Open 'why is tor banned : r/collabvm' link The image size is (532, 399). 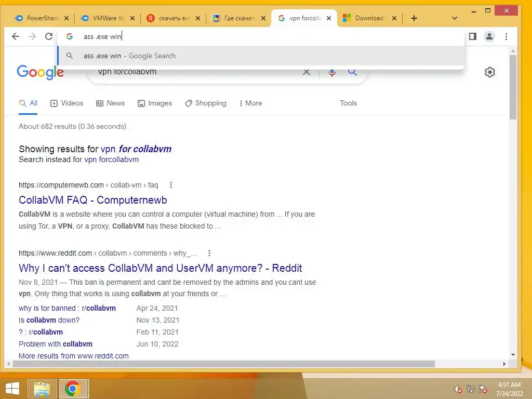point(67,308)
